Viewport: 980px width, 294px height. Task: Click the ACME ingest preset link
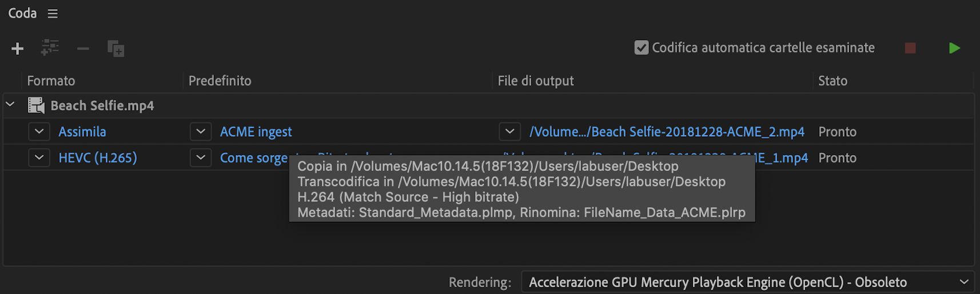point(256,132)
